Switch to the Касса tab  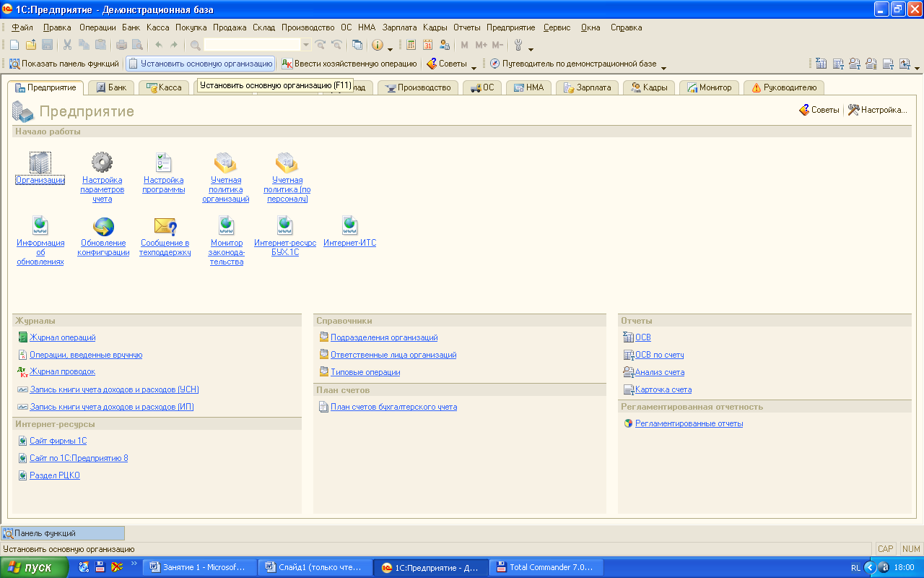164,87
